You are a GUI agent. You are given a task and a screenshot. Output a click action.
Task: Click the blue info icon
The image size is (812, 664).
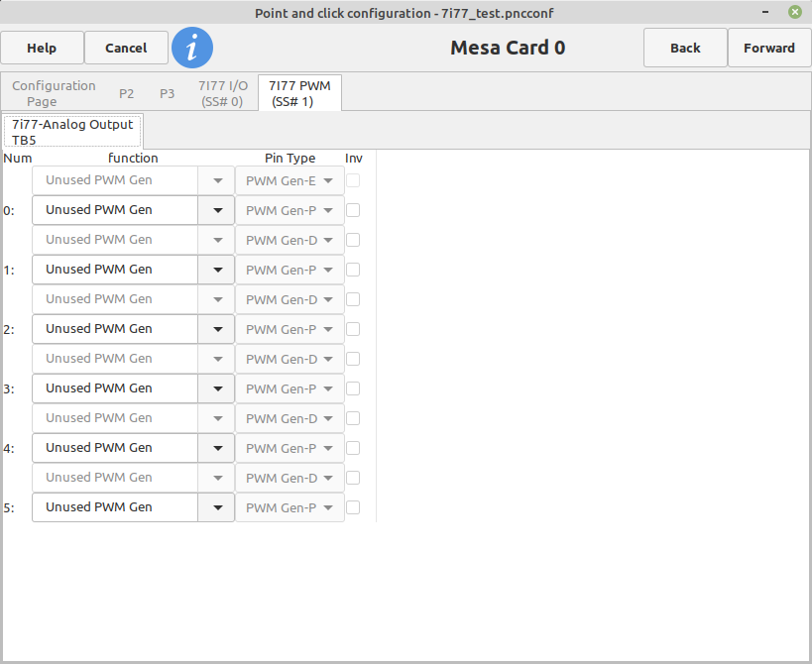point(192,49)
